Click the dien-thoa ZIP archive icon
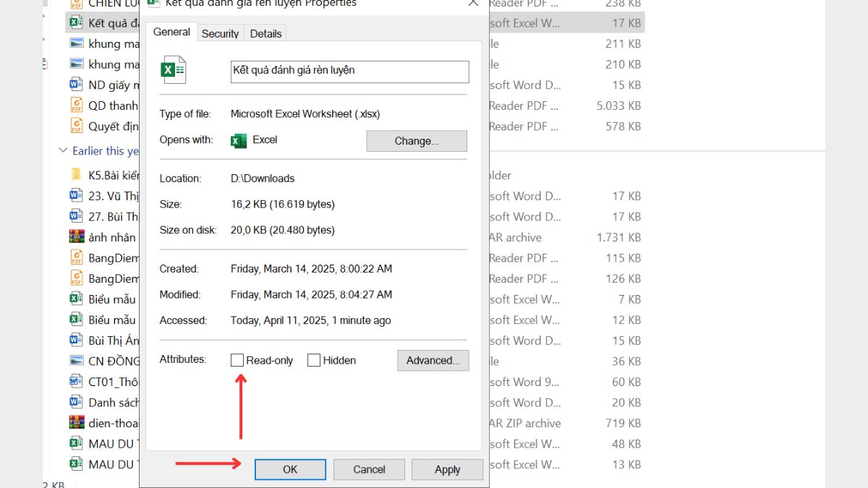 click(77, 423)
